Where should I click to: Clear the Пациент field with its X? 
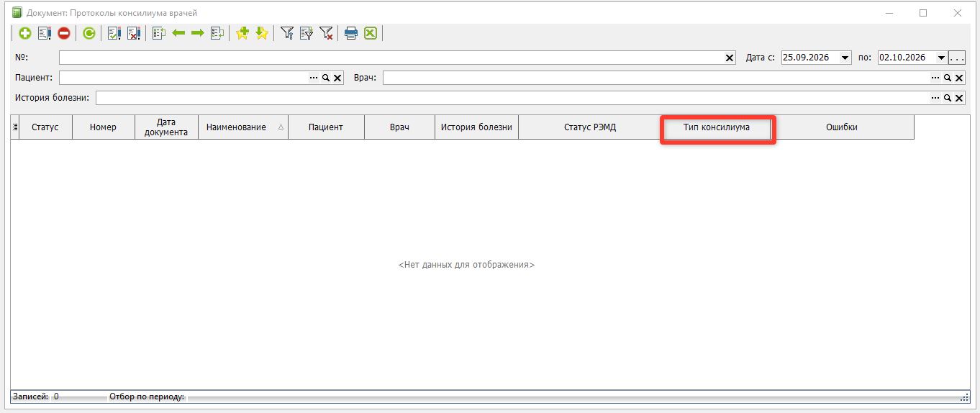pos(337,78)
